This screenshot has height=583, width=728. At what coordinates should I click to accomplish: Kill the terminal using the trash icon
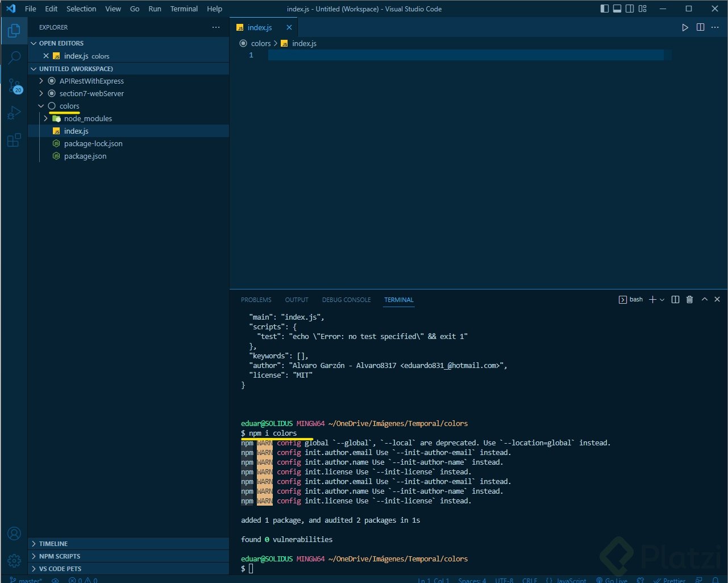[x=689, y=299]
